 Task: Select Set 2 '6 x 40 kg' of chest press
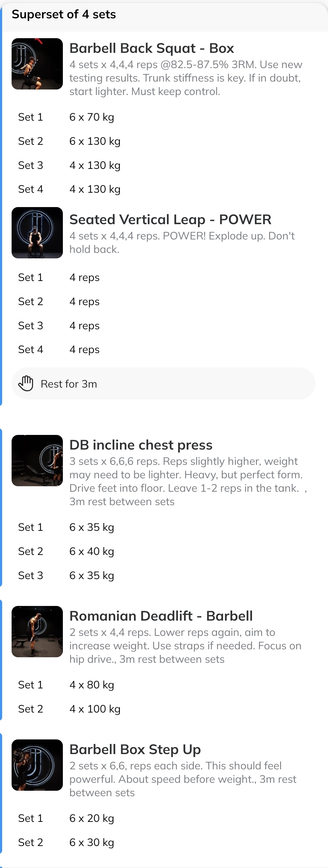point(92,551)
